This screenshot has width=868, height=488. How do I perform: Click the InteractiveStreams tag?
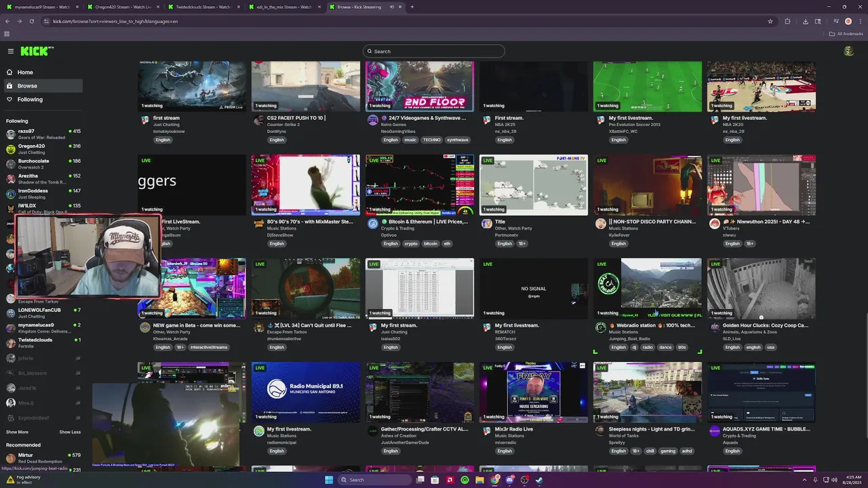pyautogui.click(x=209, y=347)
